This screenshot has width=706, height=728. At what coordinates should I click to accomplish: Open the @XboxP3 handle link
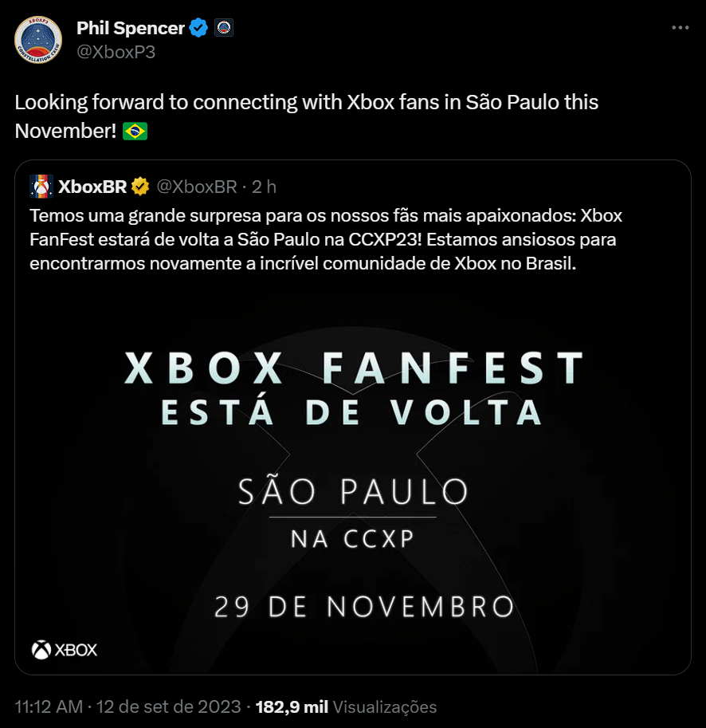click(x=116, y=52)
